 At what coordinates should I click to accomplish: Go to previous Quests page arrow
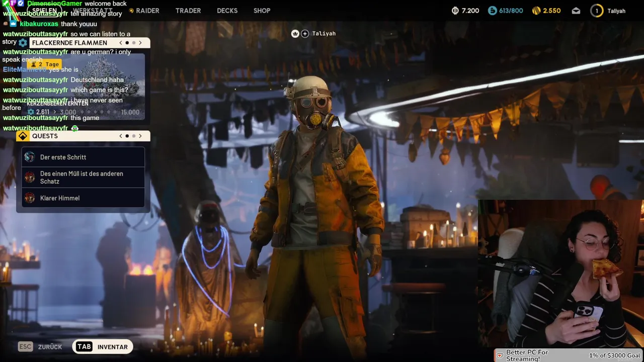pos(120,136)
